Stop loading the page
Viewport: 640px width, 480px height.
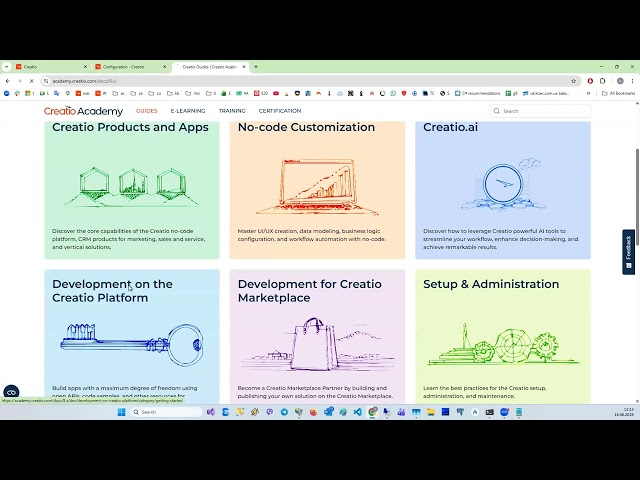pos(31,81)
